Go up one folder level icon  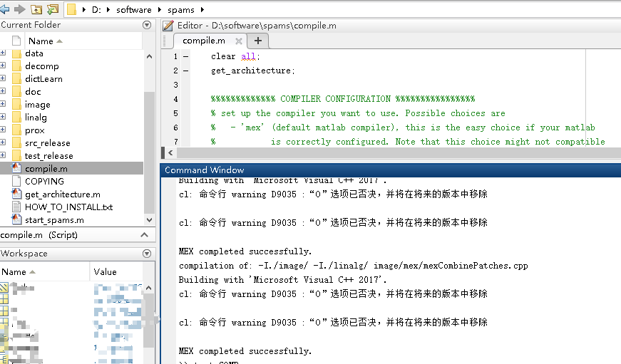(x=36, y=9)
